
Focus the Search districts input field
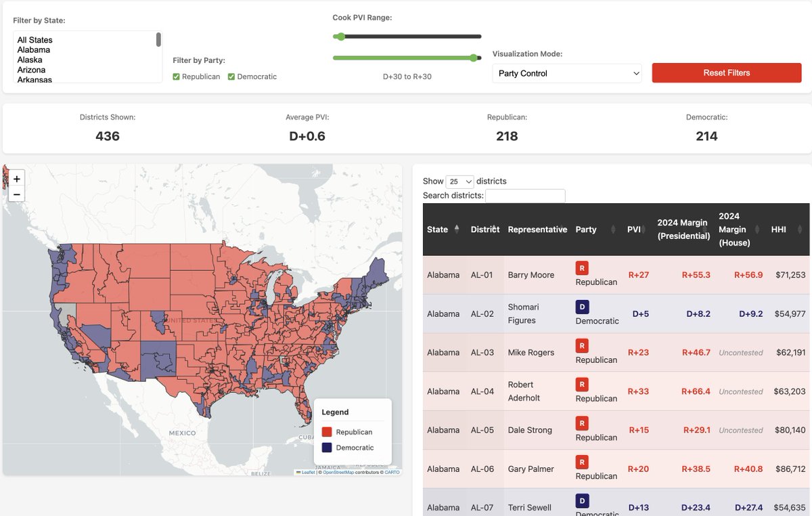[525, 196]
